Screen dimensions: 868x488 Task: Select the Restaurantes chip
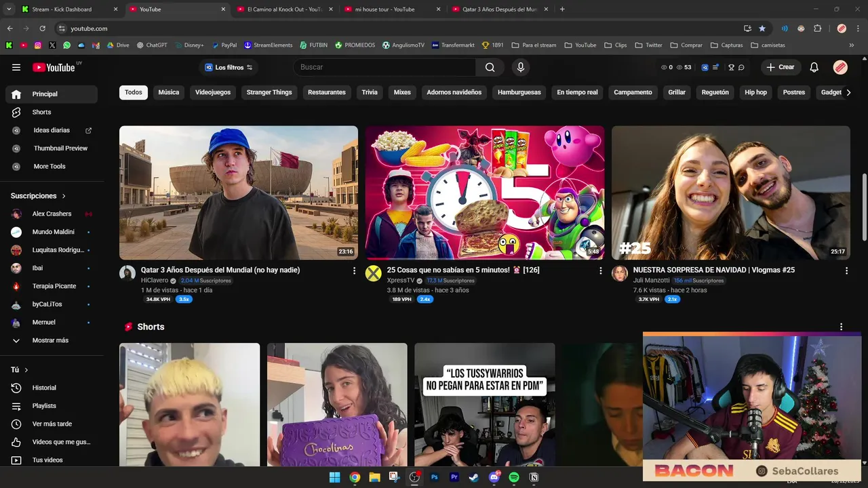(x=327, y=92)
